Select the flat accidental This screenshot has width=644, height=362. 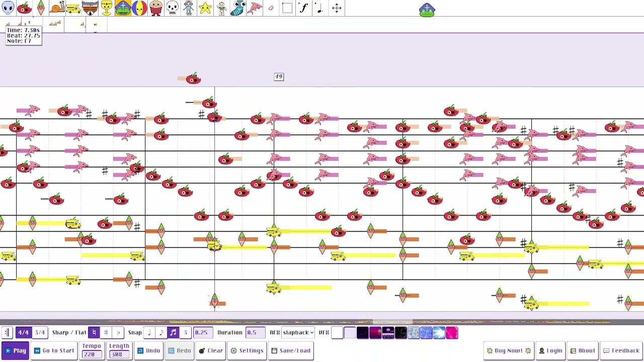click(118, 332)
